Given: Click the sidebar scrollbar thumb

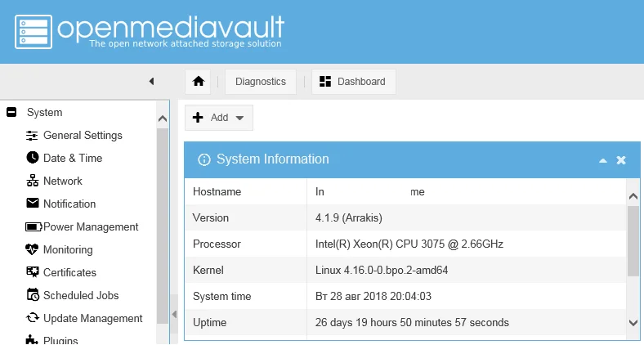Looking at the screenshot, I should 163,226.
